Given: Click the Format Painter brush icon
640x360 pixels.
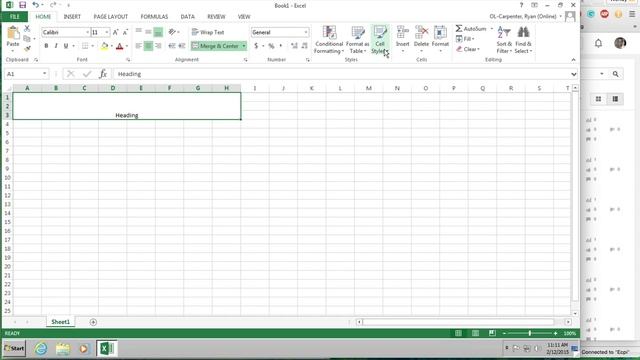Looking at the screenshot, I should click(27, 49).
